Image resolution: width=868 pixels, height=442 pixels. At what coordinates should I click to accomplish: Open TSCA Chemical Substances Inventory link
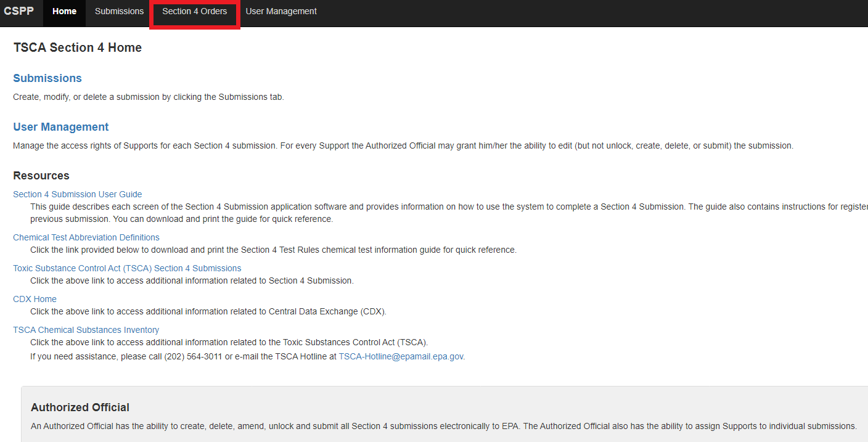pos(86,330)
